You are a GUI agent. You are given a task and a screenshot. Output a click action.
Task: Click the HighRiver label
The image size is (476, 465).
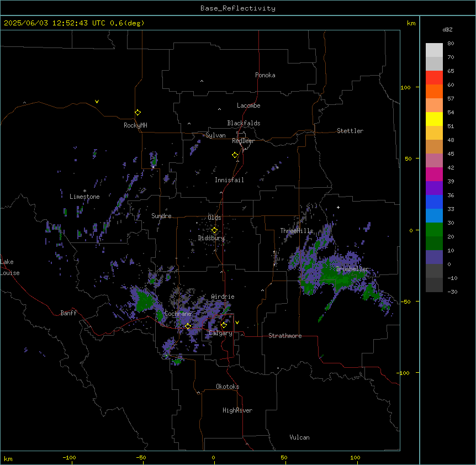pyautogui.click(x=237, y=410)
